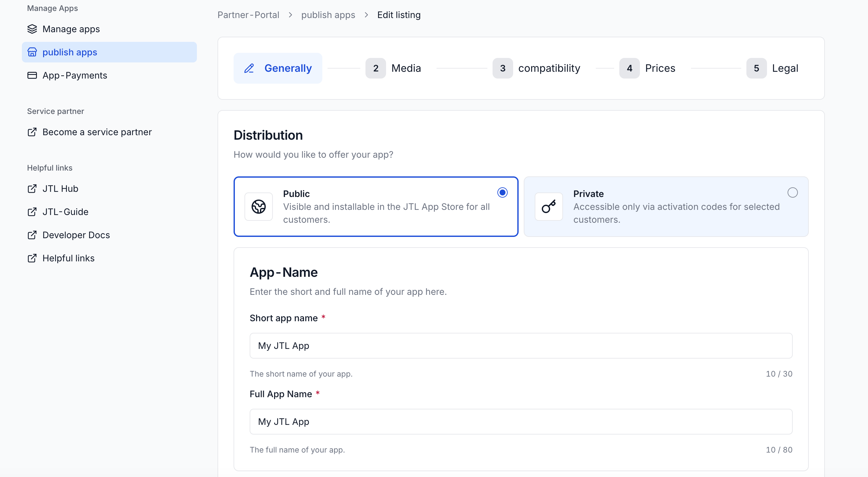Click the chevron before Edit listing breadcrumb

click(x=366, y=15)
